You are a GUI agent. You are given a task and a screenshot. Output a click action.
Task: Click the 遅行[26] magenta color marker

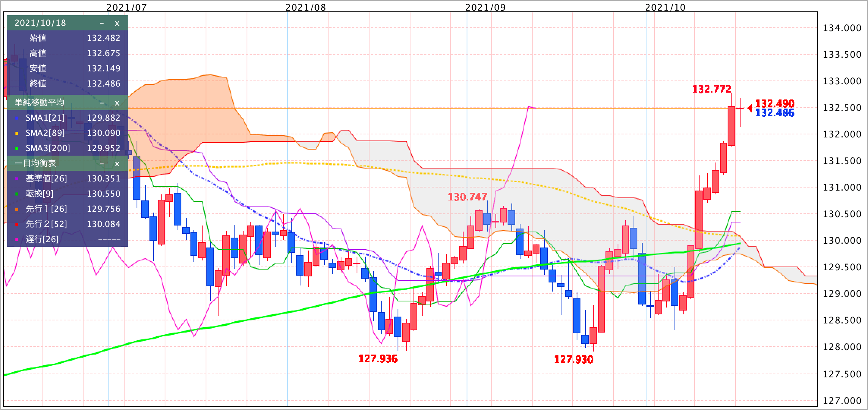coord(16,240)
